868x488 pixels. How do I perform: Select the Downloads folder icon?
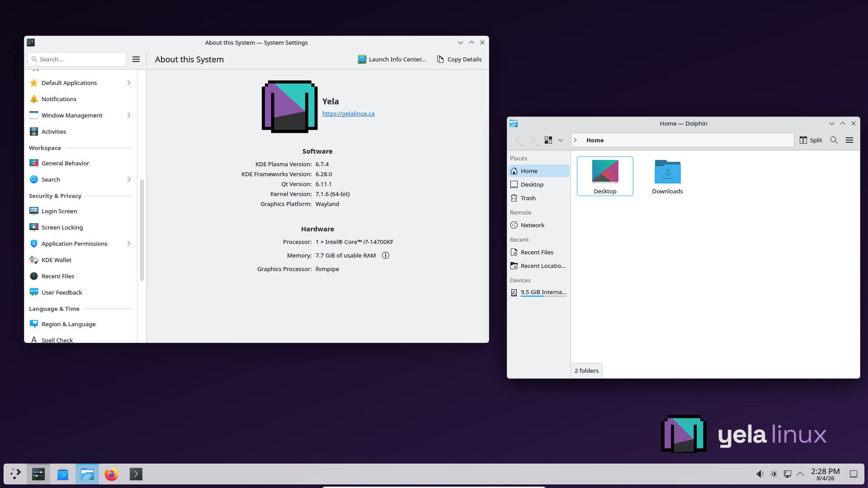[667, 172]
